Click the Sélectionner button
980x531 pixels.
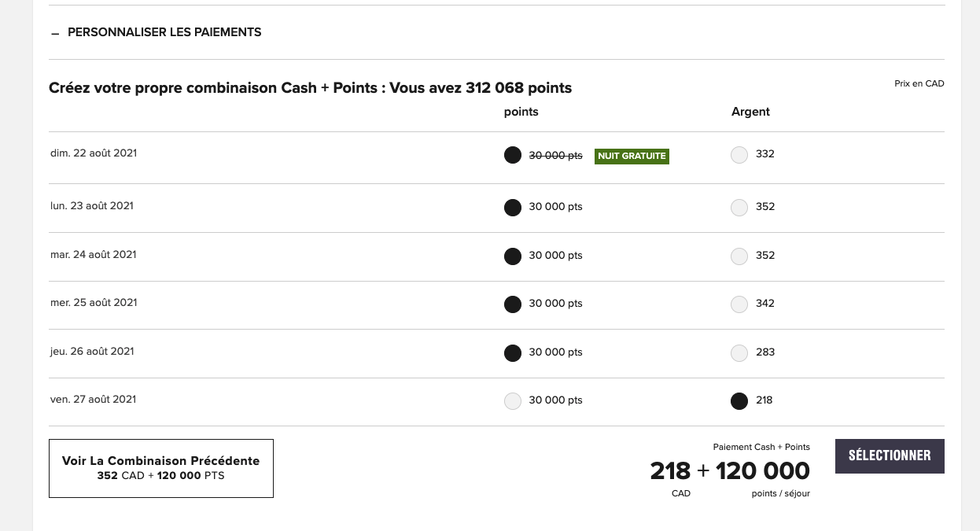(890, 456)
